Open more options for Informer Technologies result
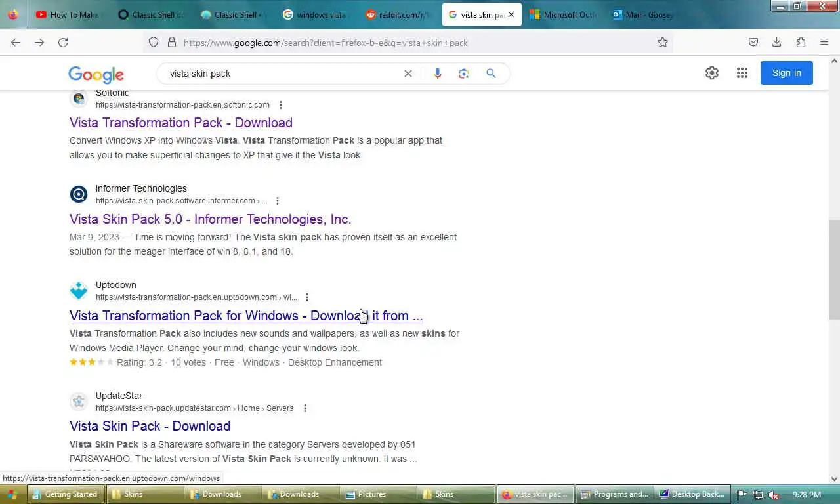 click(278, 201)
